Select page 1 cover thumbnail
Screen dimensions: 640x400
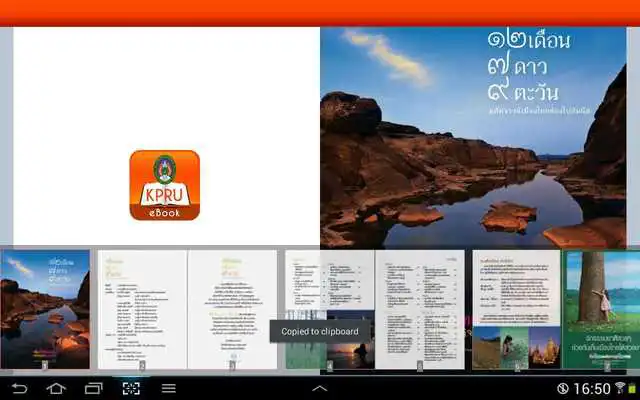coord(45,309)
